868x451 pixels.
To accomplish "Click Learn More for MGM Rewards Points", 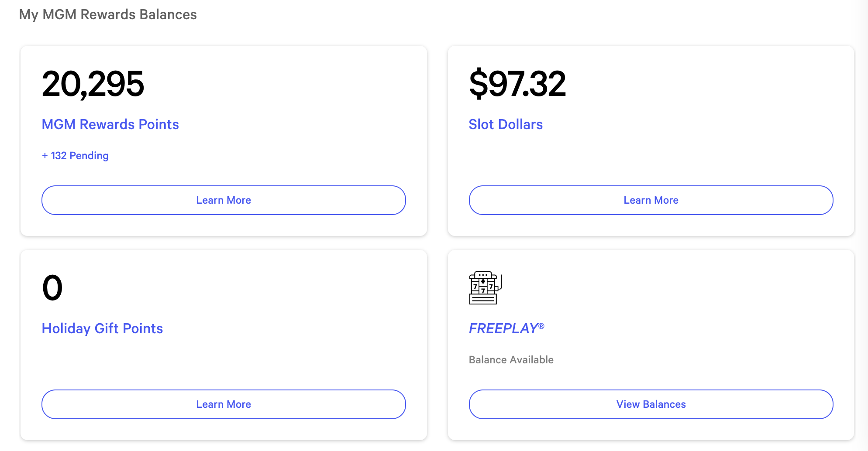I will [223, 200].
